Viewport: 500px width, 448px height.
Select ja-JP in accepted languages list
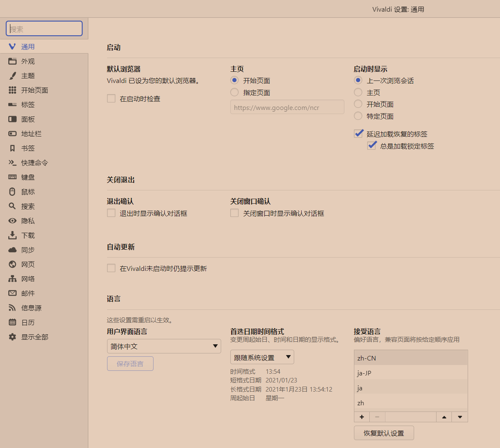[x=411, y=373]
